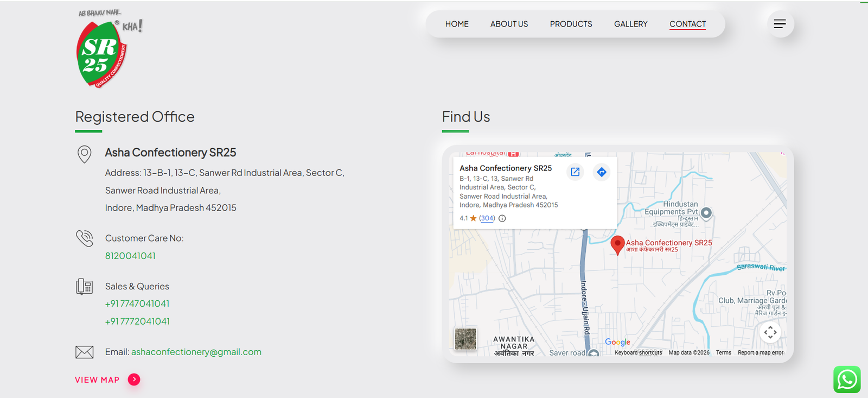Click the envelope icon beside Email

(x=84, y=352)
